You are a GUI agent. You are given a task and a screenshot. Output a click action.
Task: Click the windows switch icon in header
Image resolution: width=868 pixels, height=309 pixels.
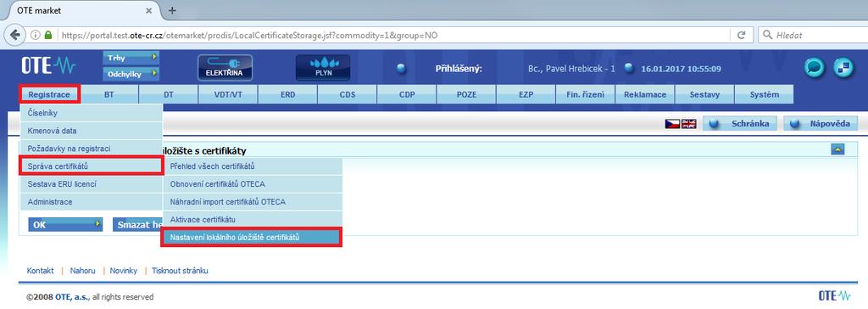point(843,67)
